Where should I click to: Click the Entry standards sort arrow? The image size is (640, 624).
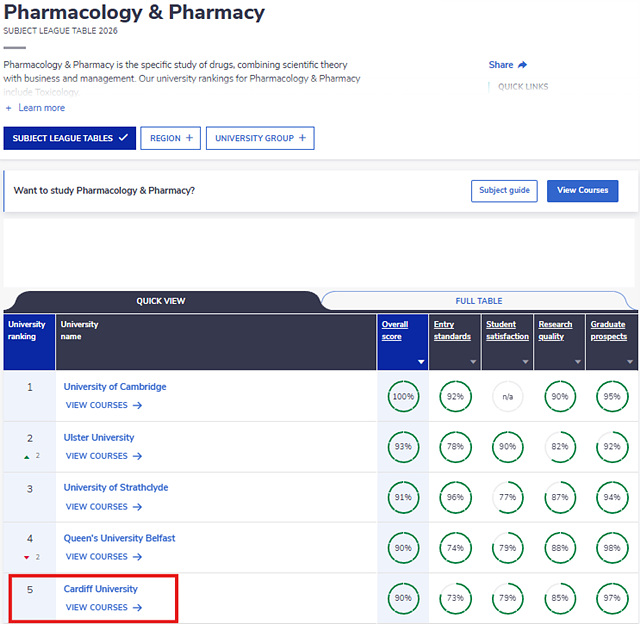point(473,362)
